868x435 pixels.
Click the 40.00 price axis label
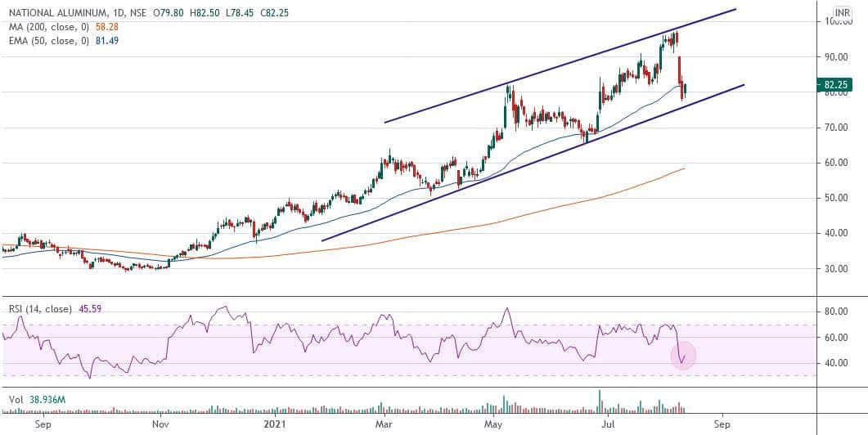click(x=837, y=234)
